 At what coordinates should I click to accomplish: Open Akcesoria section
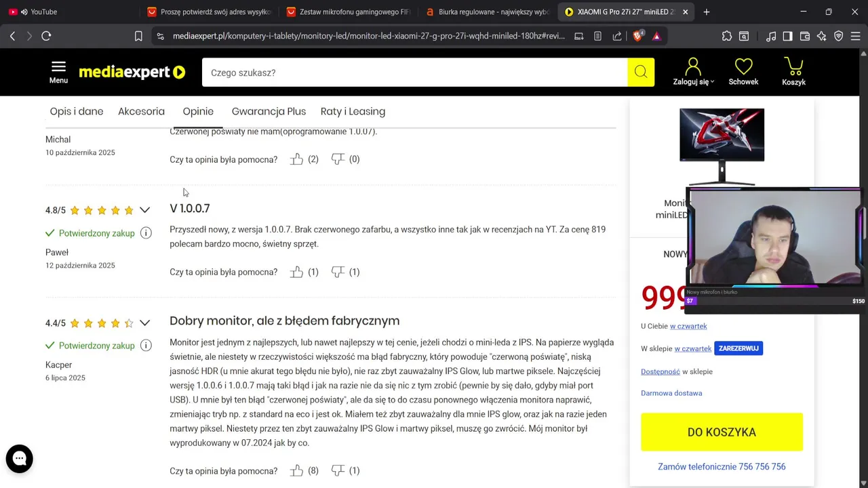pyautogui.click(x=141, y=111)
